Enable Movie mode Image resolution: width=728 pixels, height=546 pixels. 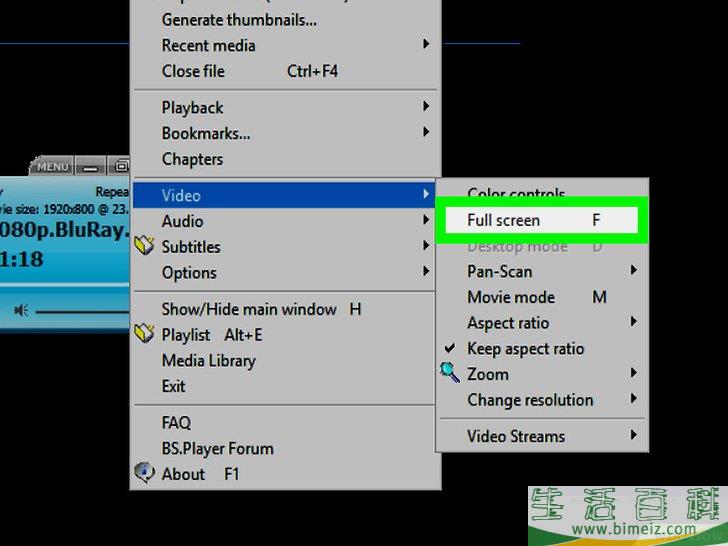coord(511,297)
